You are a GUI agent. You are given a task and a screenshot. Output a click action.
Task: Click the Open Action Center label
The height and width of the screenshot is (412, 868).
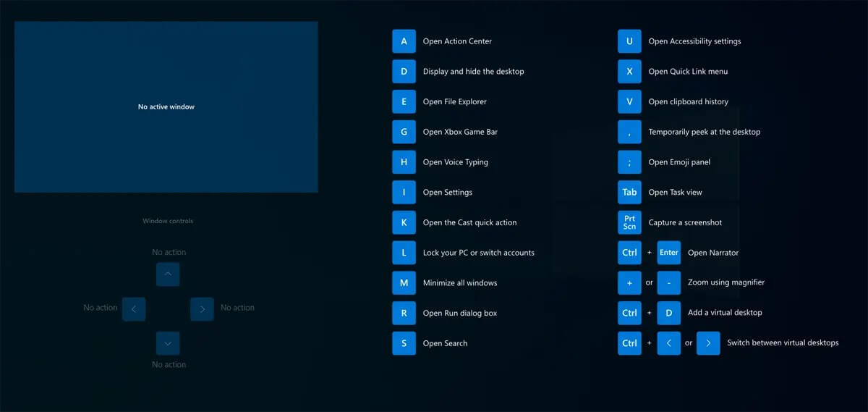tap(457, 41)
